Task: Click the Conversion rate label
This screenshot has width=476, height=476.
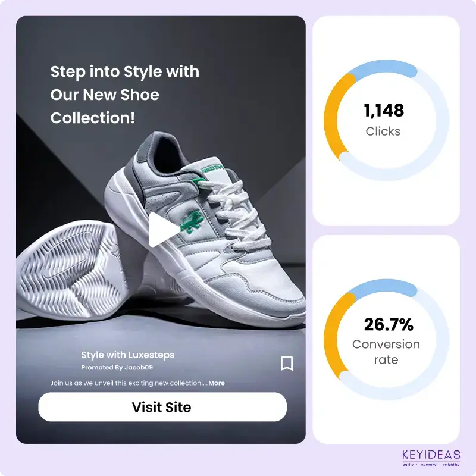Action: point(386,352)
